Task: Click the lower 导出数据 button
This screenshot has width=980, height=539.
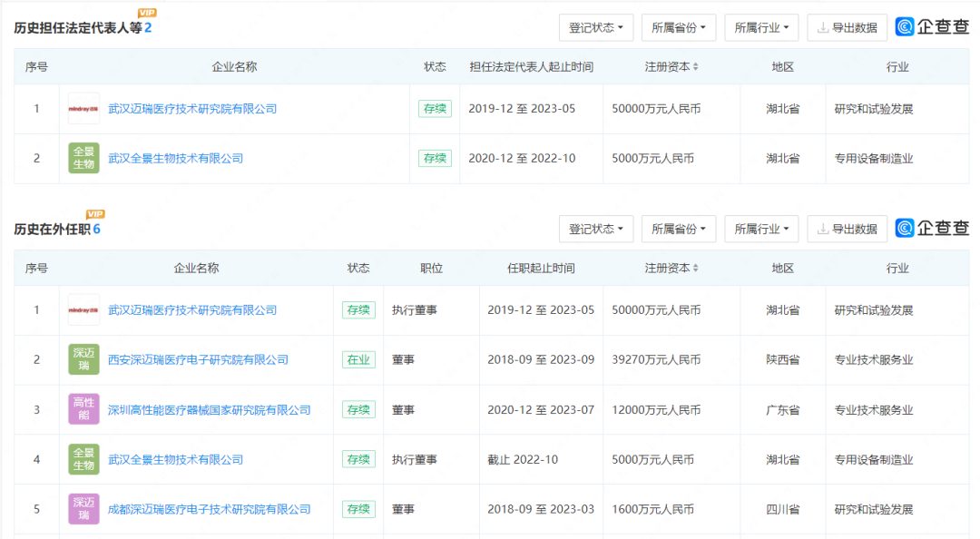Action: pyautogui.click(x=847, y=229)
